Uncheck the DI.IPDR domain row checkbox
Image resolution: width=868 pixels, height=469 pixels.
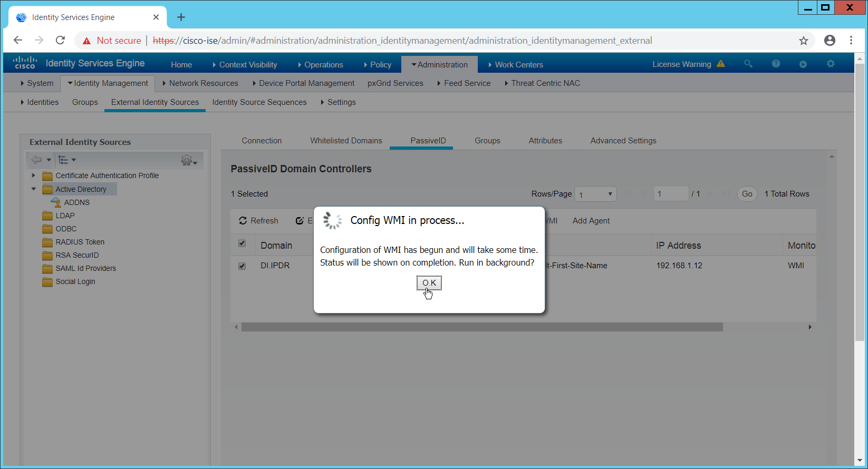242,266
